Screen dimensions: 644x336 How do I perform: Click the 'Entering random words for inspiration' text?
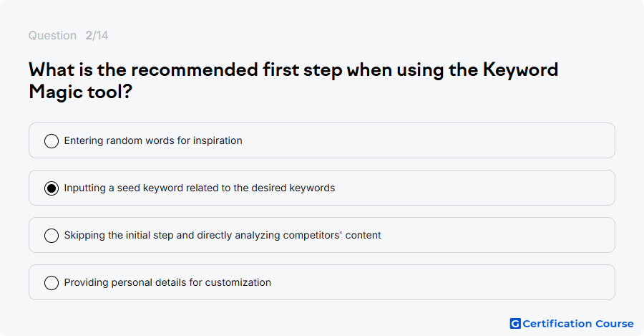tap(153, 140)
